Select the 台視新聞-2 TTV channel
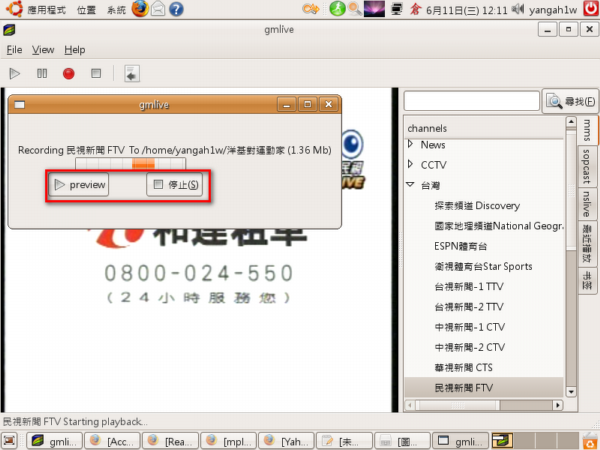The image size is (600, 450). click(x=469, y=307)
